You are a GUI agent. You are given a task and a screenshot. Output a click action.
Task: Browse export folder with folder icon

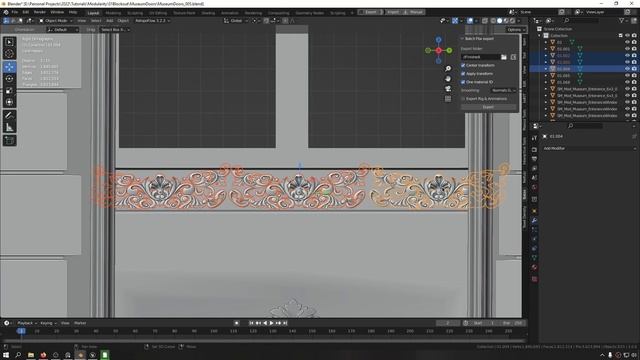[x=504, y=57]
